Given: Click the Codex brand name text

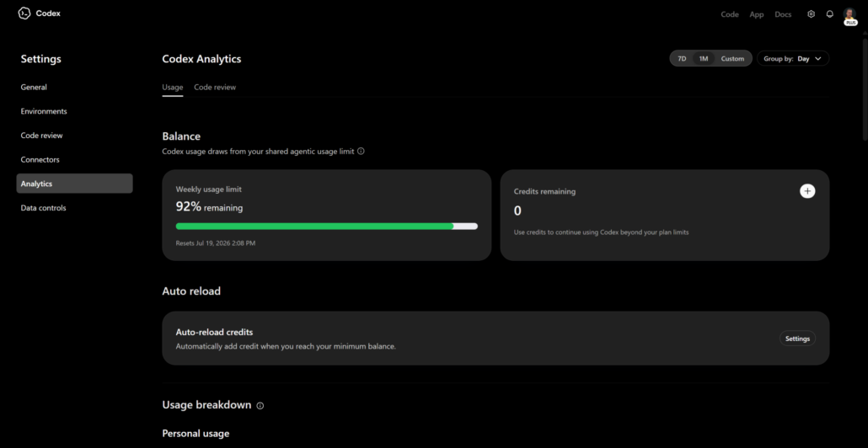Looking at the screenshot, I should pos(48,13).
